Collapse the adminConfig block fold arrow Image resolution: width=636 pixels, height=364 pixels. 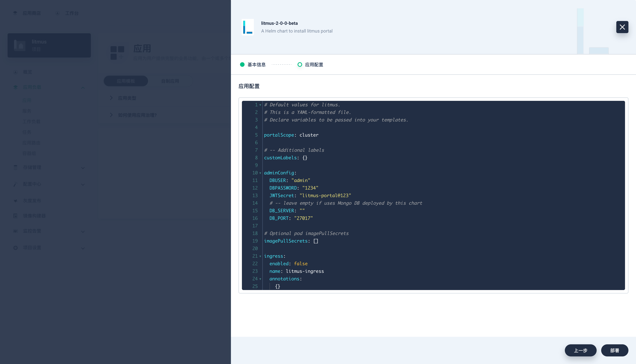point(260,173)
